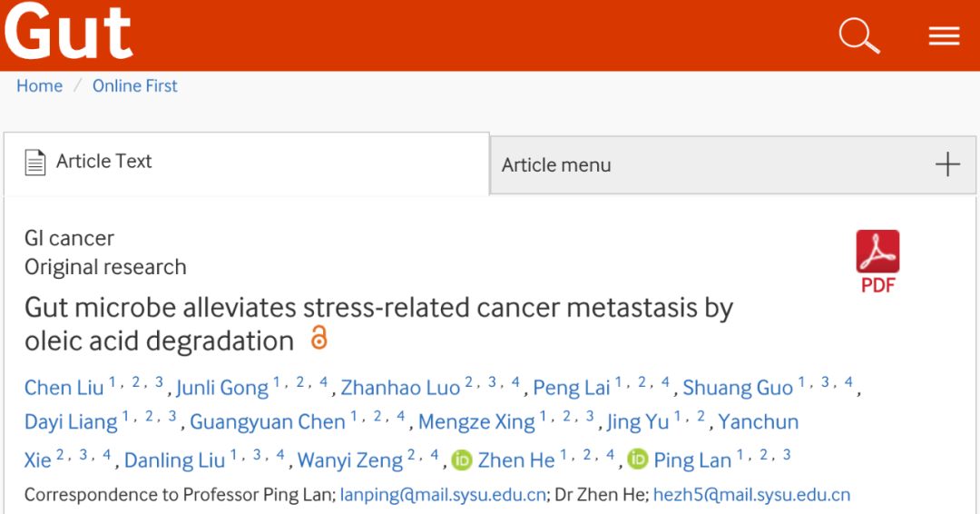Open Ping Lan's ORCID icon
The height and width of the screenshot is (514, 980).
(x=638, y=460)
